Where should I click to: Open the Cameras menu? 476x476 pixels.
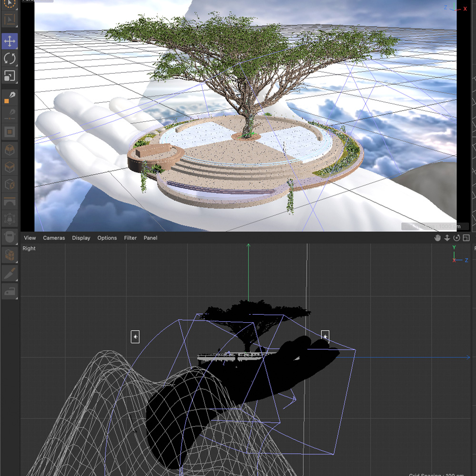pos(54,238)
